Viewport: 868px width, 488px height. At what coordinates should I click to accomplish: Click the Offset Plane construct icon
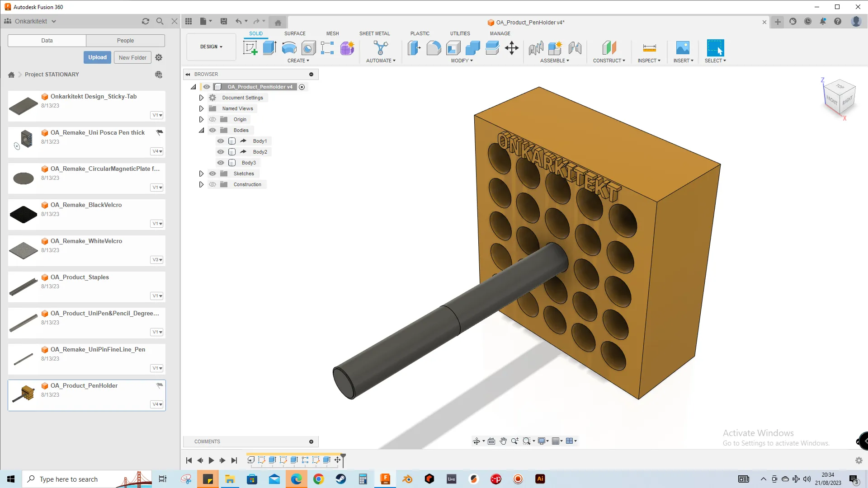(x=609, y=48)
